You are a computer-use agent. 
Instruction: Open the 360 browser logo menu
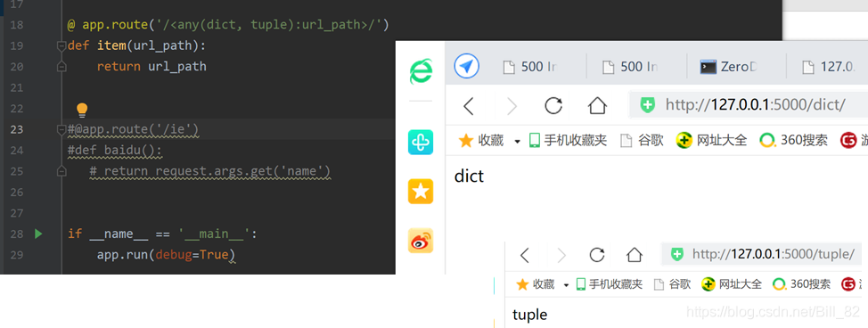point(421,71)
